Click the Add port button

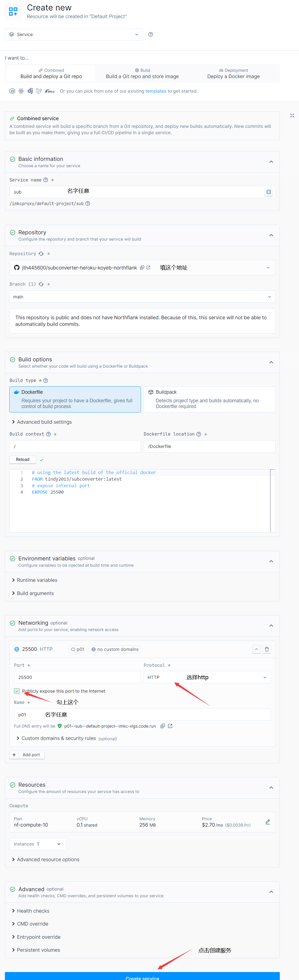click(27, 755)
